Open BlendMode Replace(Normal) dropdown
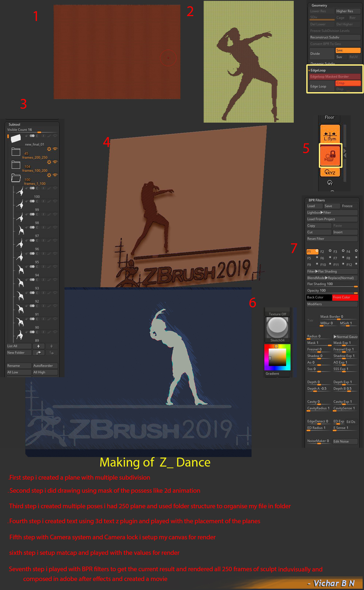Screen dimensions: 364x590 click(332, 278)
